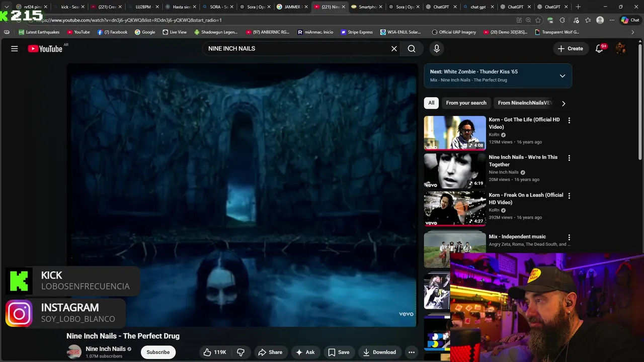The image size is (644, 362).
Task: Open tab search chevron at top left
Action: click(7, 7)
